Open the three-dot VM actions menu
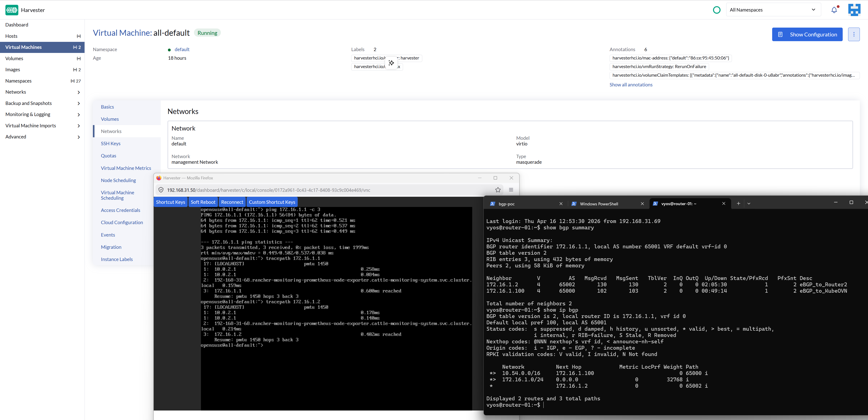This screenshot has height=420, width=868. tap(854, 34)
